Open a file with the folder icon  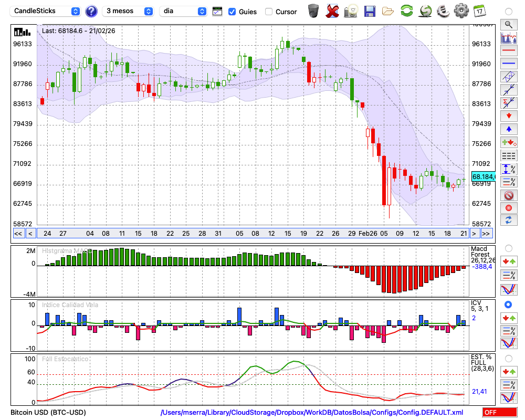(x=388, y=12)
